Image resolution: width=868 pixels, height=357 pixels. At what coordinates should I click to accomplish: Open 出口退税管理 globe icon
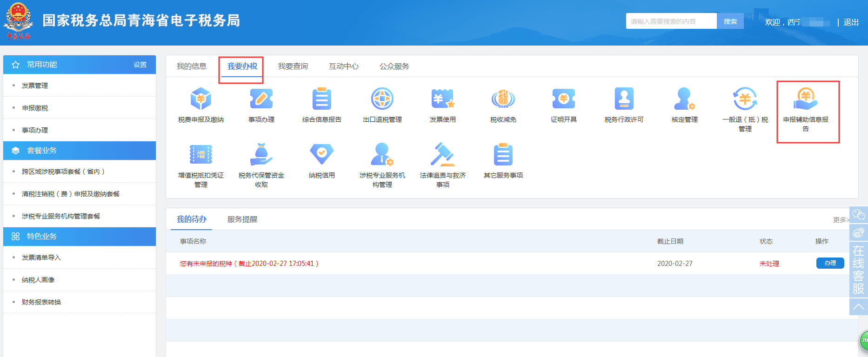point(382,99)
